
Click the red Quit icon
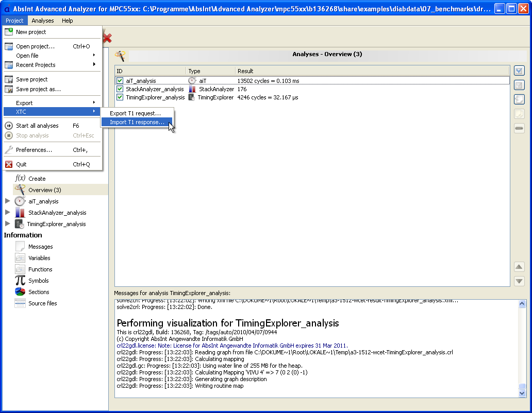click(9, 164)
